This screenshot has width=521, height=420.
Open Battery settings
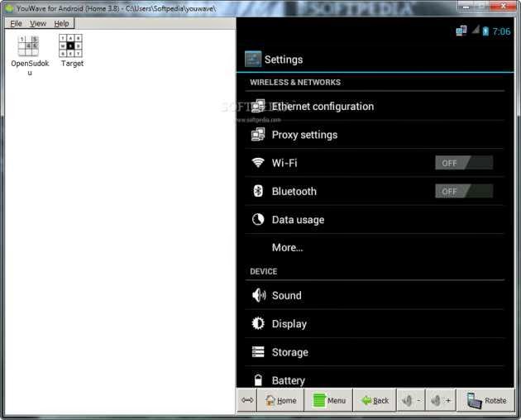tap(375, 378)
